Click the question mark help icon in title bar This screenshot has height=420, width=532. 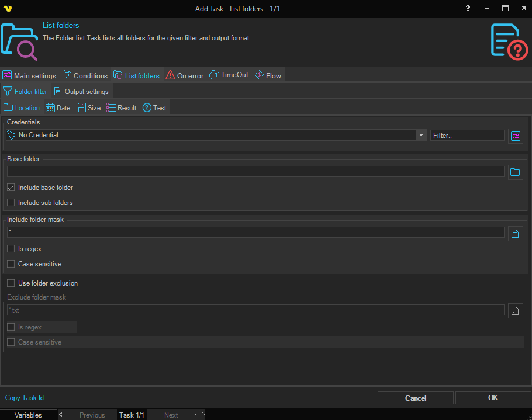(467, 8)
